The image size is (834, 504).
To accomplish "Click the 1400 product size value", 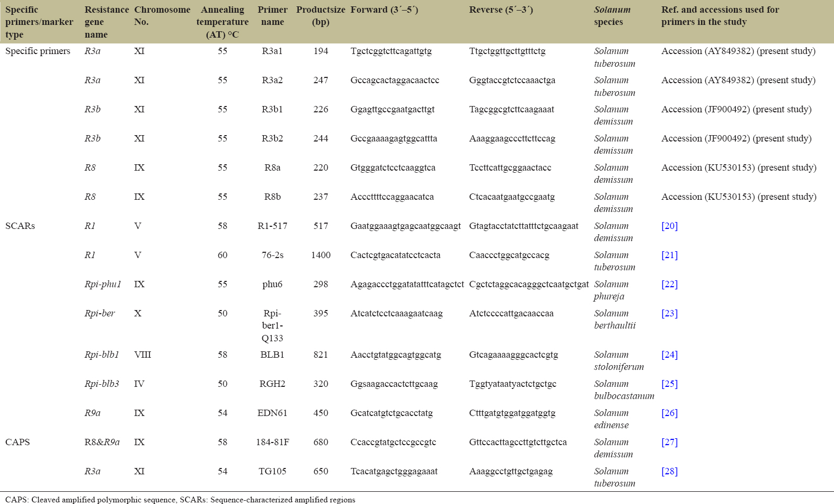I will tap(321, 255).
